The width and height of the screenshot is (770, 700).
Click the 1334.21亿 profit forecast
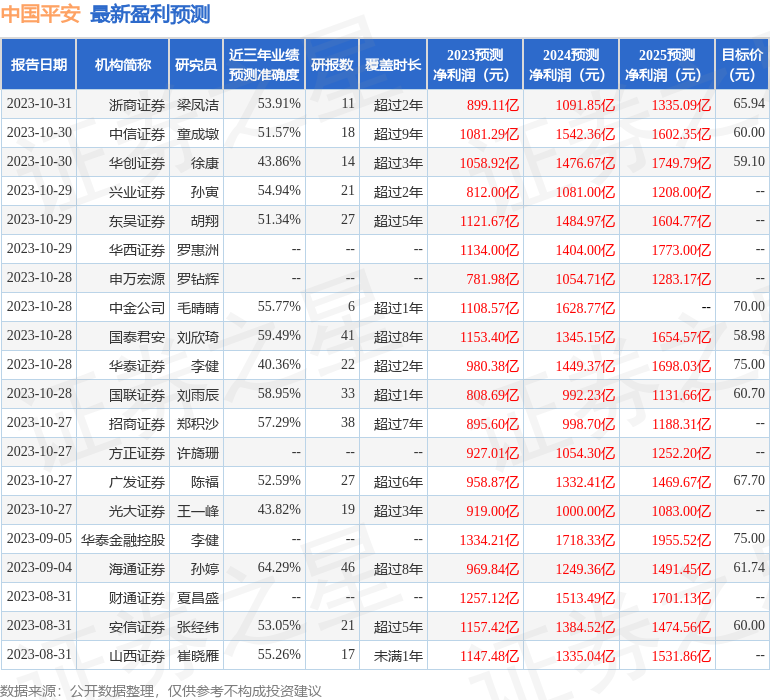click(489, 540)
